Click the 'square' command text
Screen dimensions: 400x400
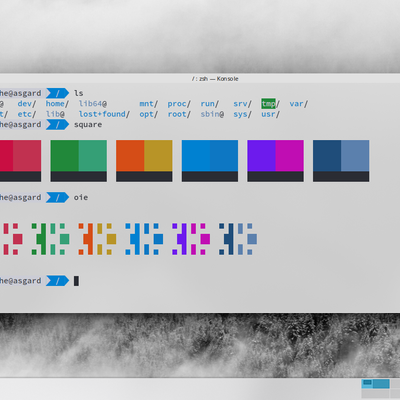pyautogui.click(x=88, y=125)
